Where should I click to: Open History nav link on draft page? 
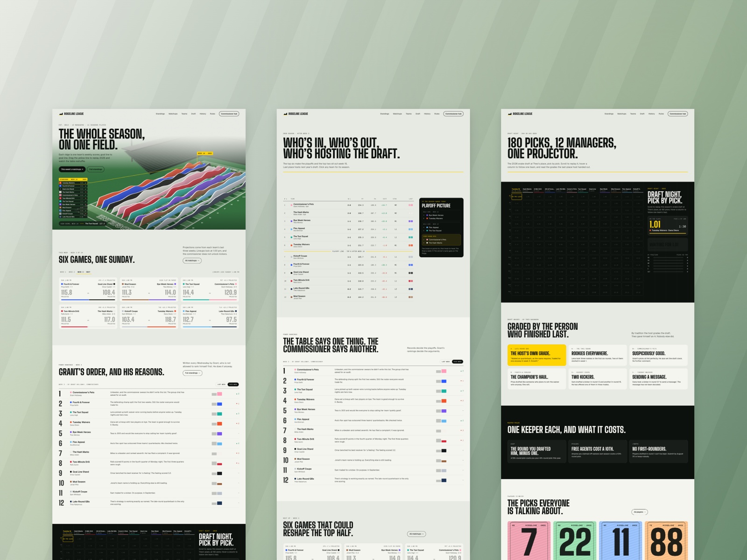click(x=651, y=113)
